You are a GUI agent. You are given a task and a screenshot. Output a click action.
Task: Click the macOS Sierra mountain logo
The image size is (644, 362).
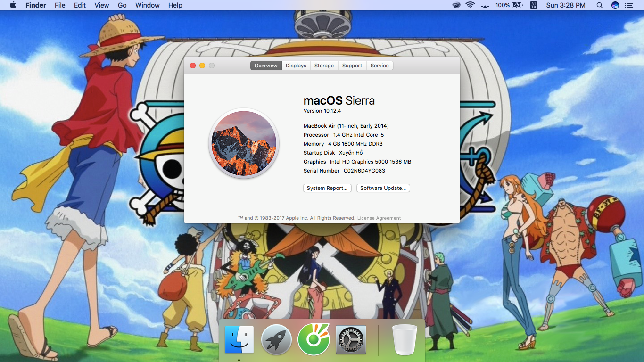coord(244,143)
